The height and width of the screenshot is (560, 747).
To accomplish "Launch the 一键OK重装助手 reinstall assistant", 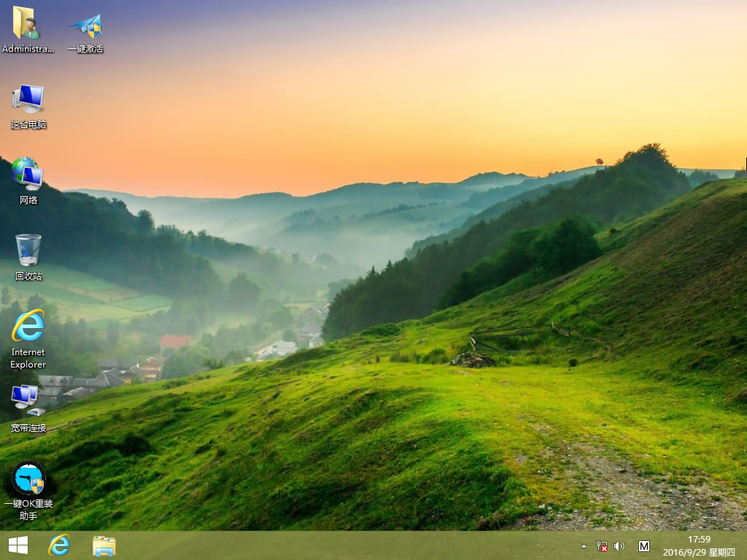I will (x=28, y=481).
